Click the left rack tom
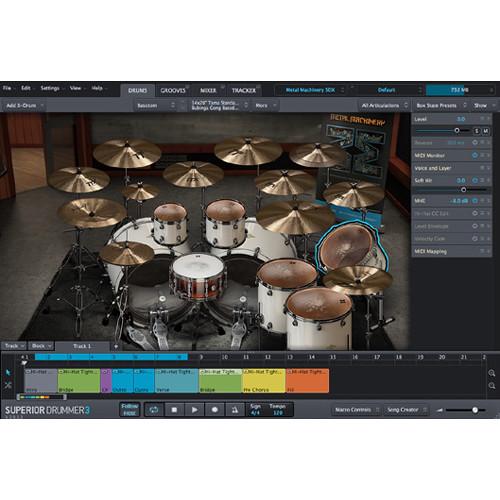 tap(170, 223)
